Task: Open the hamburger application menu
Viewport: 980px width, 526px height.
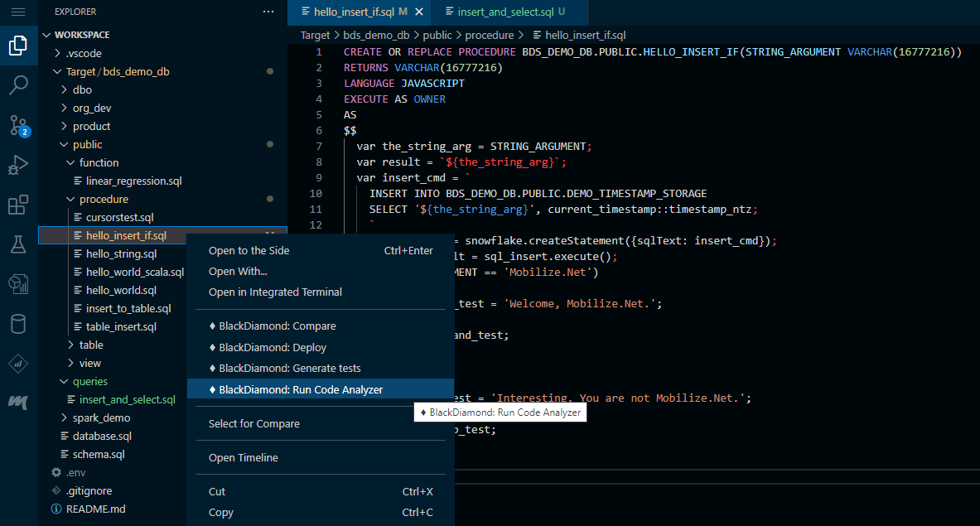Action: [18, 12]
